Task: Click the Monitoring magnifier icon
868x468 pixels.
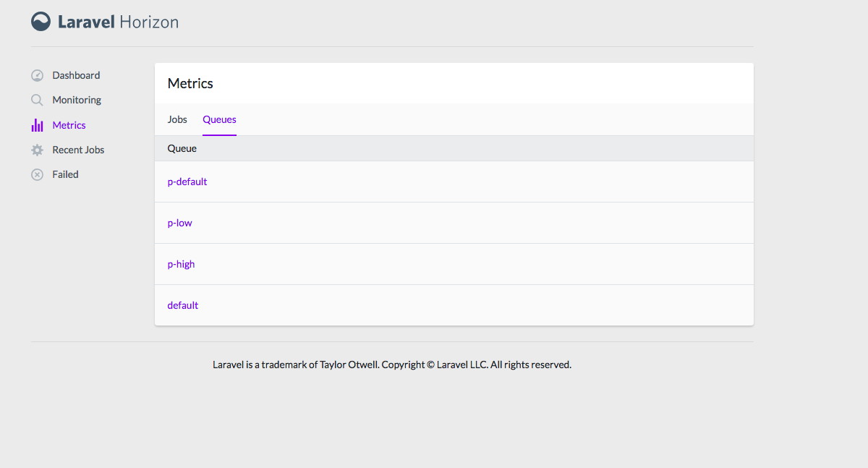Action: (x=37, y=100)
